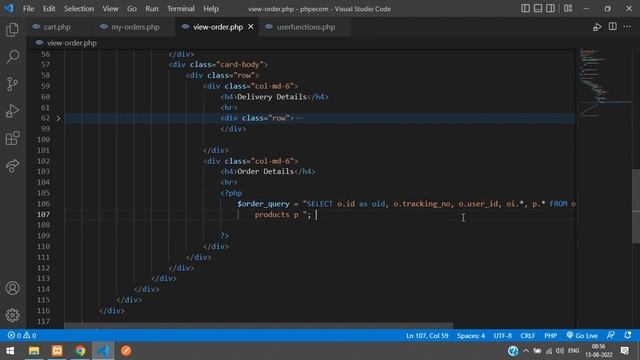This screenshot has width=640, height=360.
Task: Start the server with Go Live
Action: pos(582,336)
